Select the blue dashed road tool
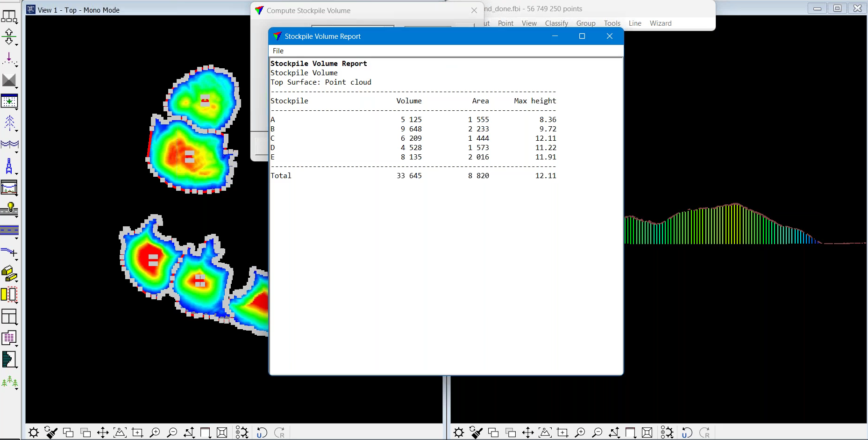Image resolution: width=868 pixels, height=440 pixels. coord(9,231)
